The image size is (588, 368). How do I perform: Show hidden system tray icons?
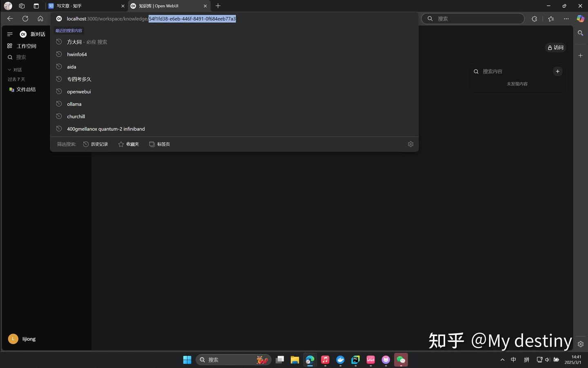click(502, 360)
